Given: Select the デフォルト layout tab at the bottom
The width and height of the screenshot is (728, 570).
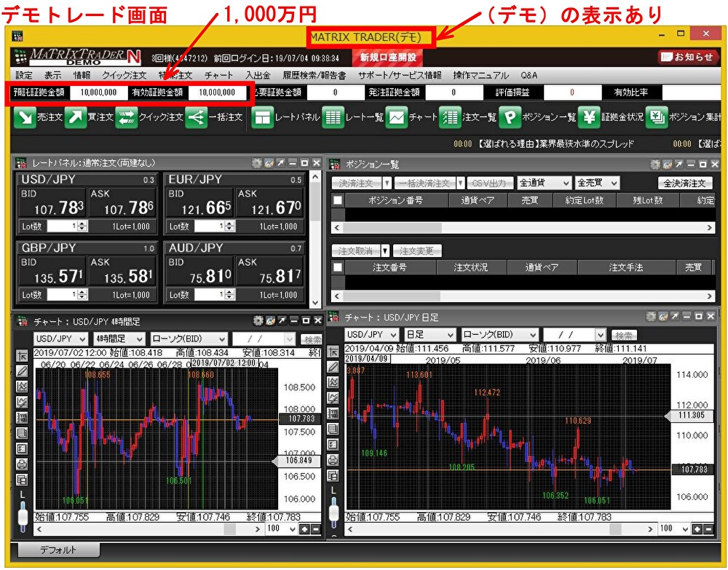Looking at the screenshot, I should click(58, 550).
